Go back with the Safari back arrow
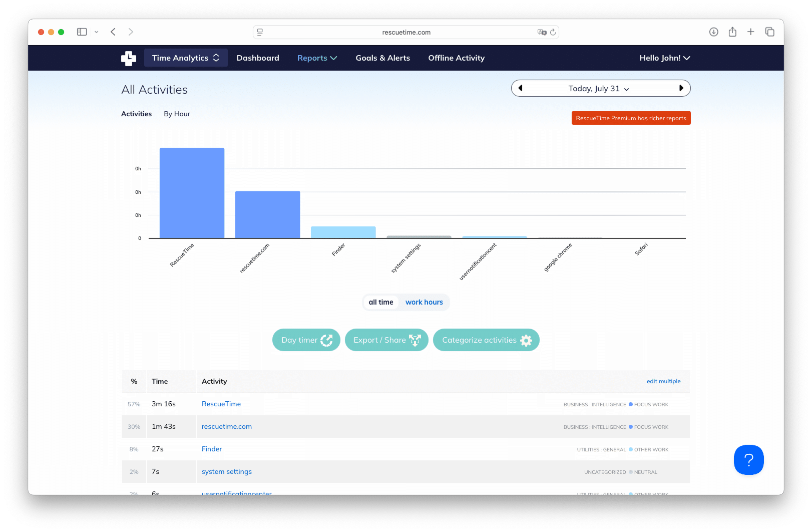Viewport: 812px width, 532px height. point(114,32)
